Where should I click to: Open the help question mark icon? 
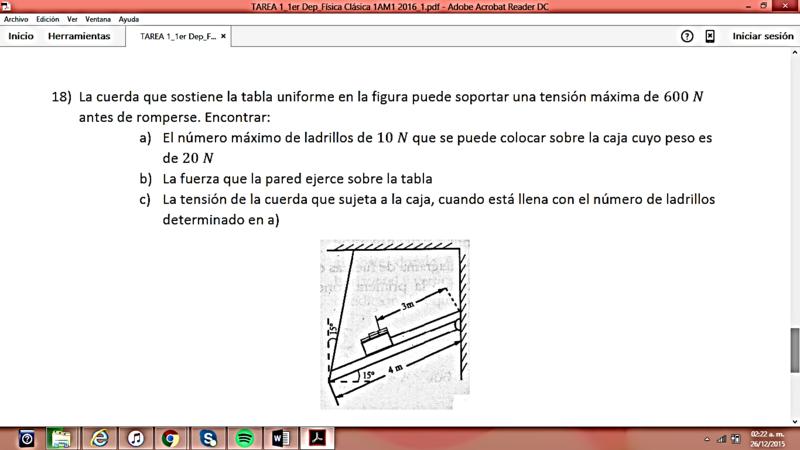point(687,36)
